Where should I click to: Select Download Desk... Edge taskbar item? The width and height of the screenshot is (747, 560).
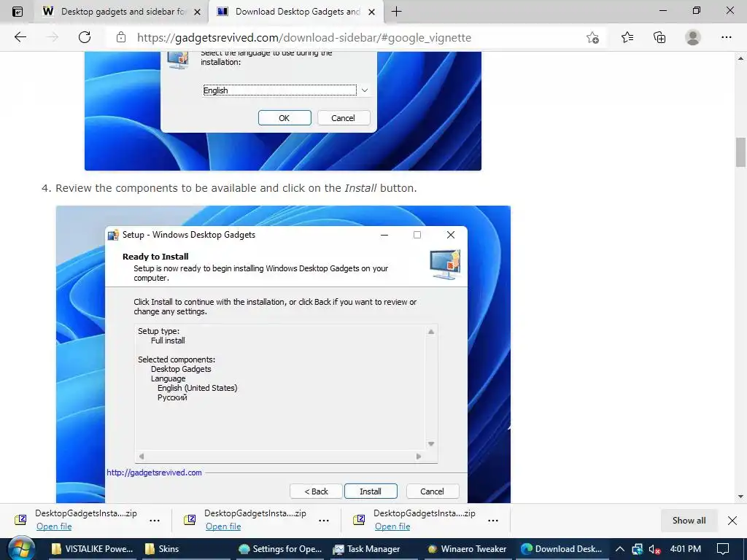pos(562,549)
